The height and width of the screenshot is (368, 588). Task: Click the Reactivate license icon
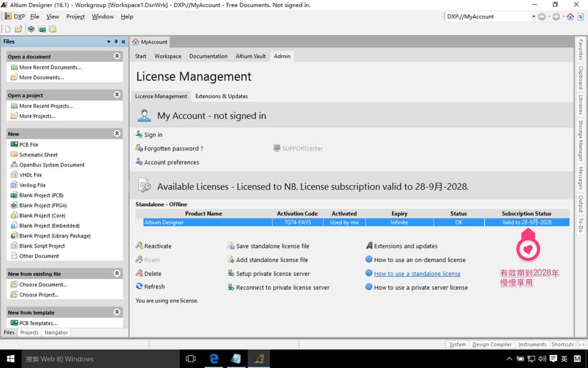[x=139, y=246]
